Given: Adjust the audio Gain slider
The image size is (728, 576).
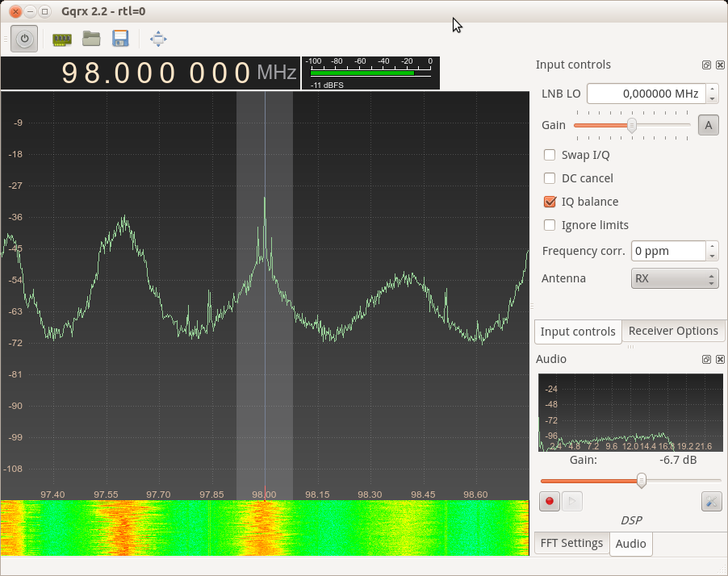Looking at the screenshot, I should pos(641,481).
